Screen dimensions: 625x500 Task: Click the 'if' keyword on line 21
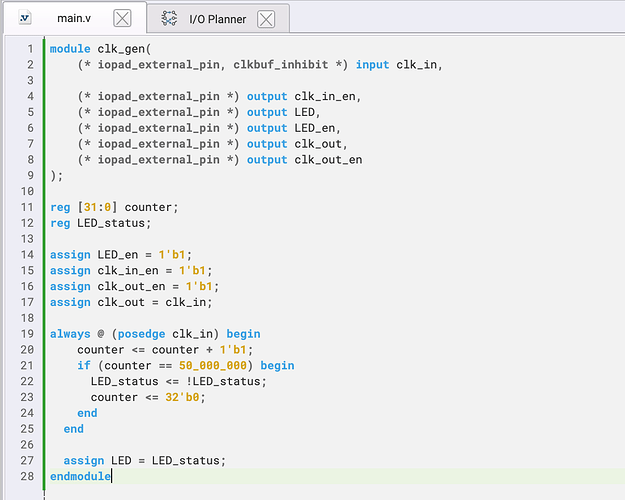coord(84,365)
